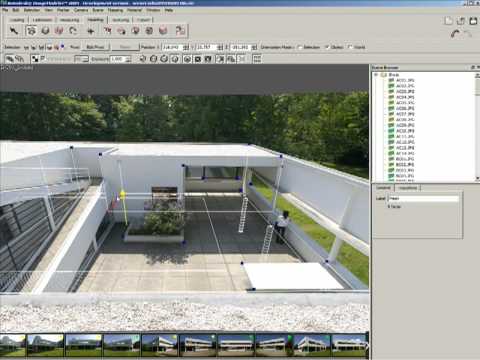
Task: Open the Edit menu
Action: click(16, 10)
